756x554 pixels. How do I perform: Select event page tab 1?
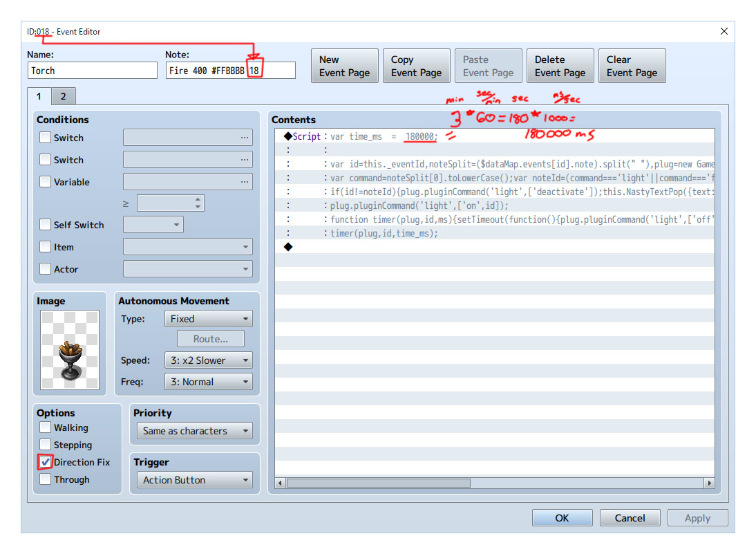pos(39,96)
